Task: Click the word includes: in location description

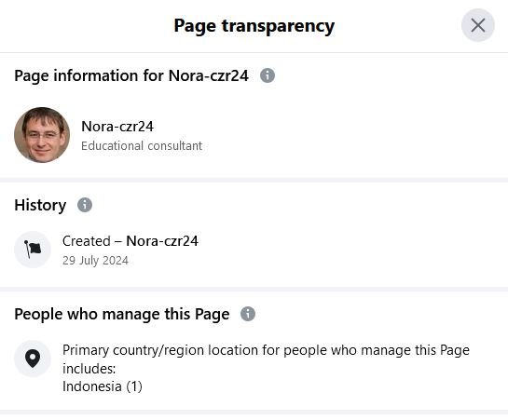Action: [x=89, y=369]
